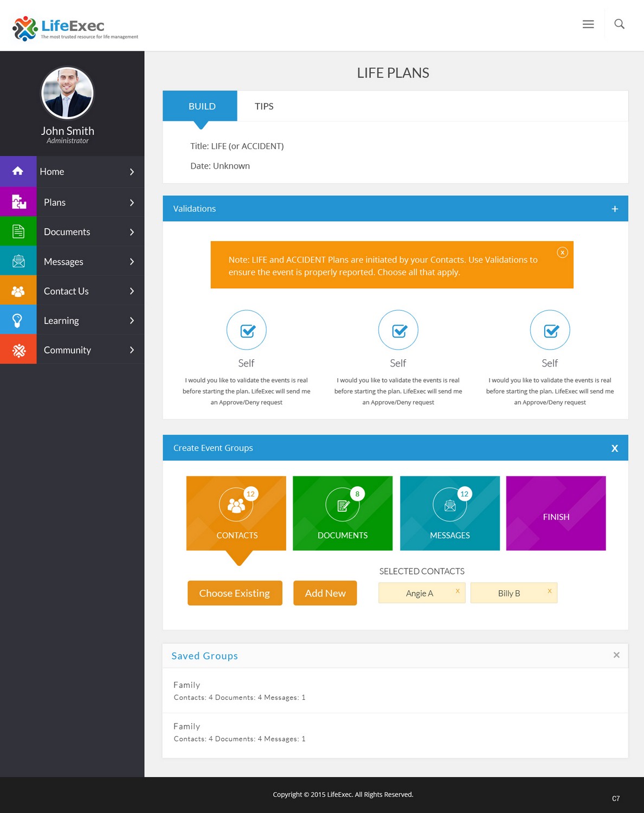Click the red Community icon
This screenshot has height=813, width=644.
click(18, 350)
